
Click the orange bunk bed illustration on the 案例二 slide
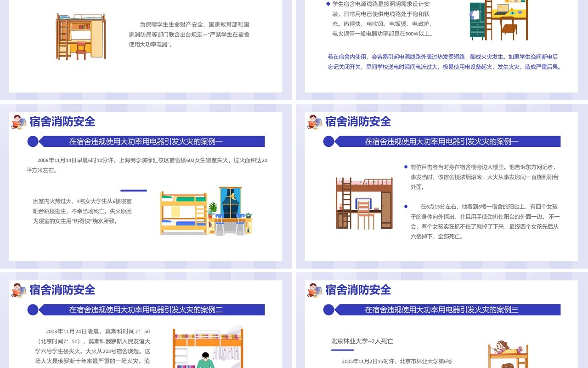click(x=208, y=347)
